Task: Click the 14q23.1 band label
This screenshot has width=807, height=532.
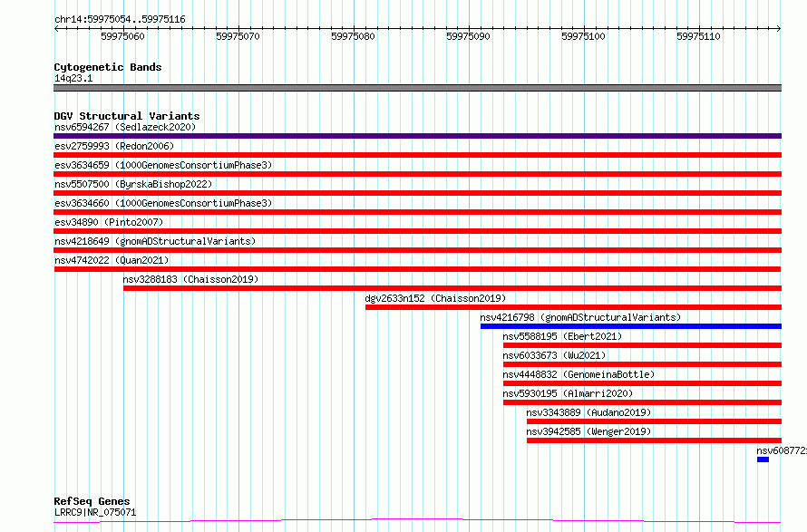Action: coord(73,78)
